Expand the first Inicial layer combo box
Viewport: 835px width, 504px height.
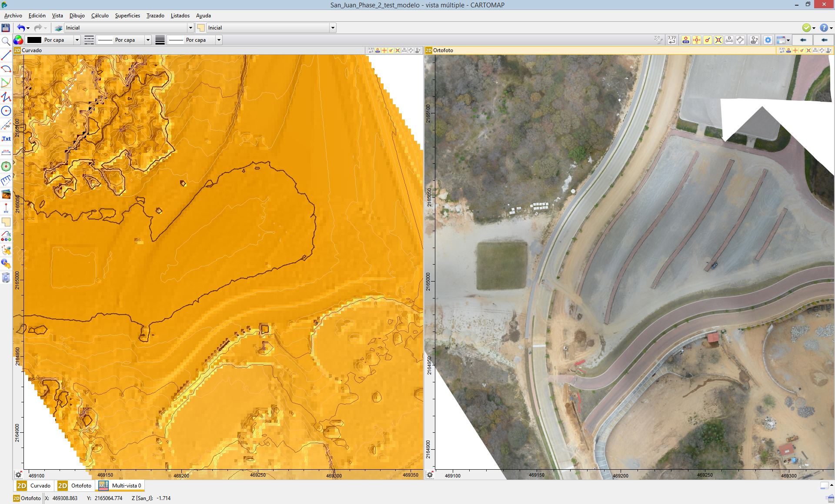(190, 28)
